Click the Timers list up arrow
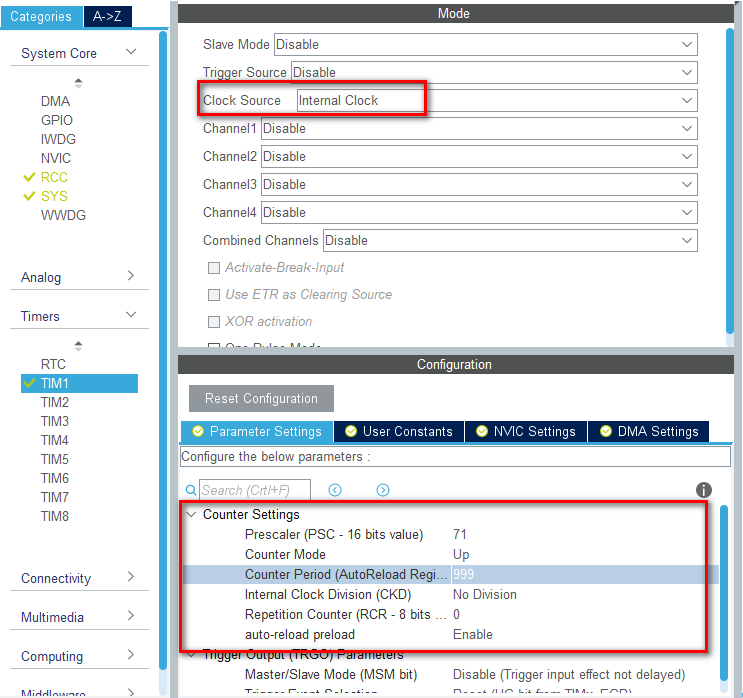The width and height of the screenshot is (743, 698). pos(79,346)
